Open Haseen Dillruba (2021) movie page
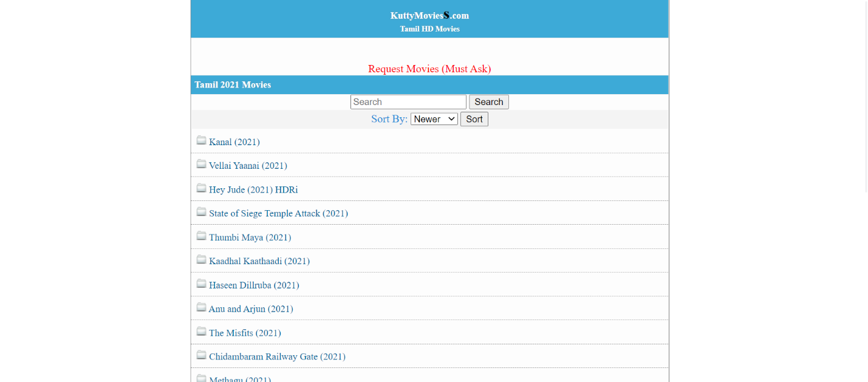Screen dimensions: 868x382 (254, 285)
